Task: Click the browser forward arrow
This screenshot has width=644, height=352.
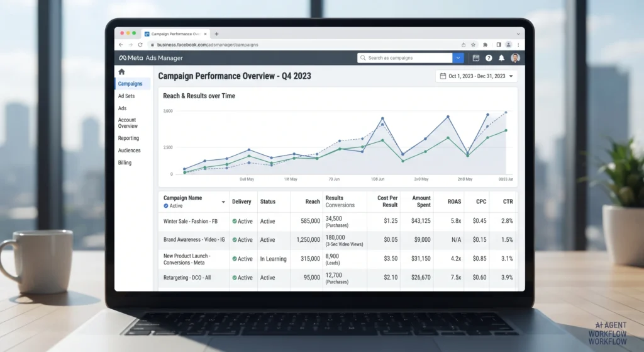Action: [131, 45]
